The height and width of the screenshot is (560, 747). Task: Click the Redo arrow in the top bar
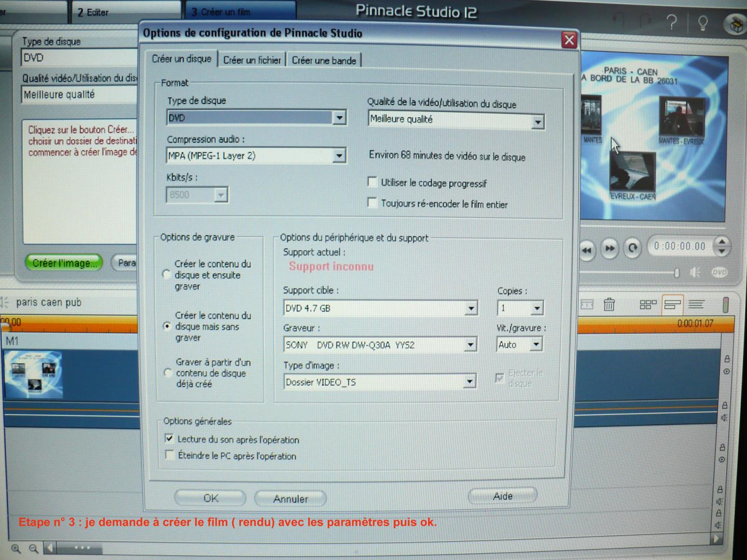click(x=645, y=20)
